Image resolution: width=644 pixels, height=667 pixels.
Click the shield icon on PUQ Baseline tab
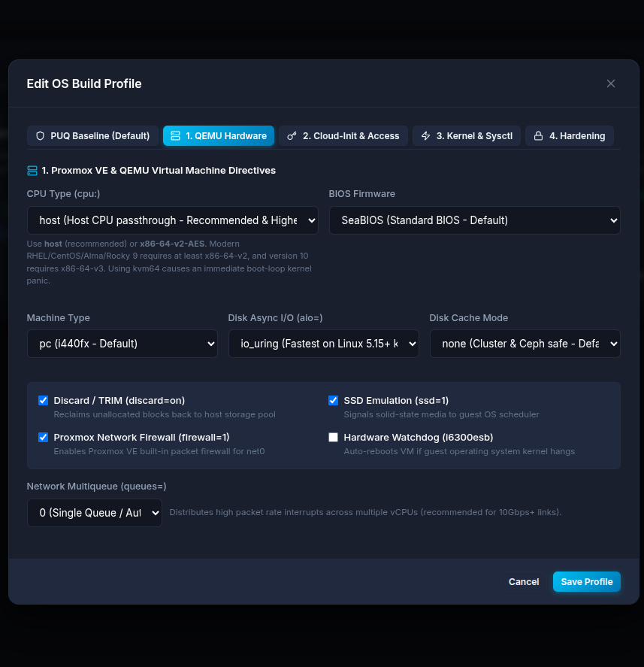click(40, 135)
